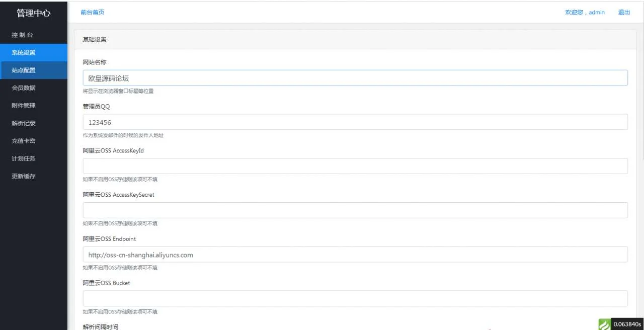This screenshot has height=330, width=644.
Task: Open the 控制台 sidebar menu
Action: pyautogui.click(x=23, y=35)
